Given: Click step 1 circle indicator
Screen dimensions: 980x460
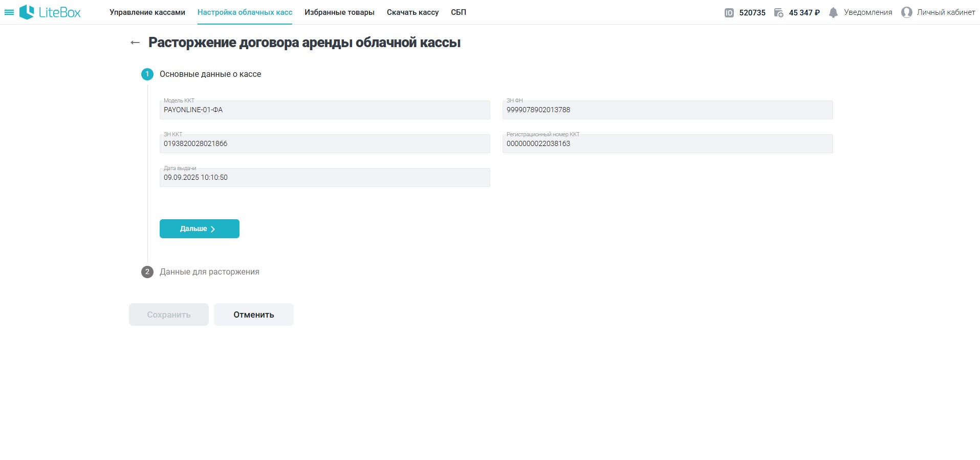Looking at the screenshot, I should coord(147,74).
